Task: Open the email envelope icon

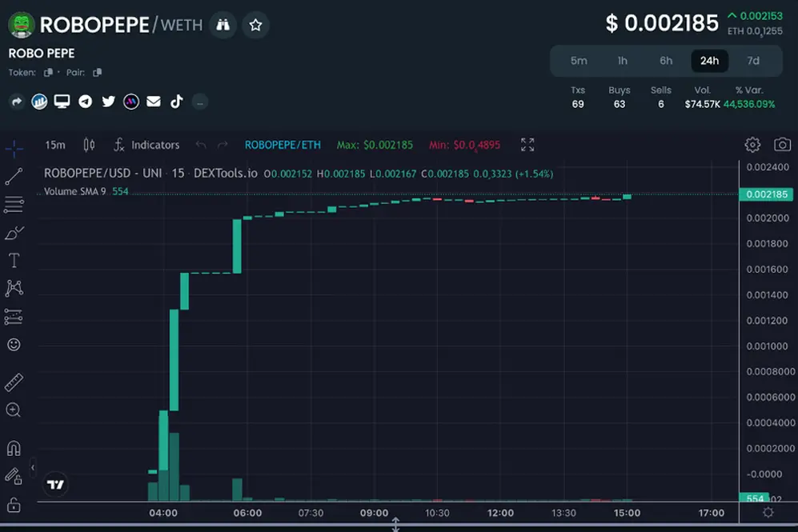Action: point(154,102)
